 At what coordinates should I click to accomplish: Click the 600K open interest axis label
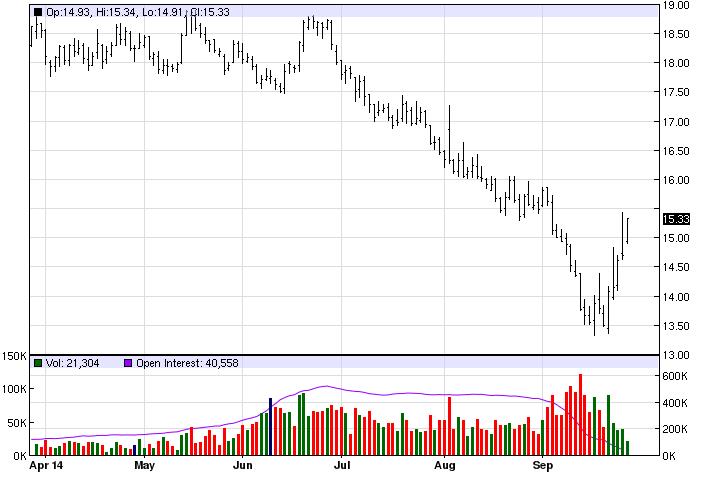(675, 376)
